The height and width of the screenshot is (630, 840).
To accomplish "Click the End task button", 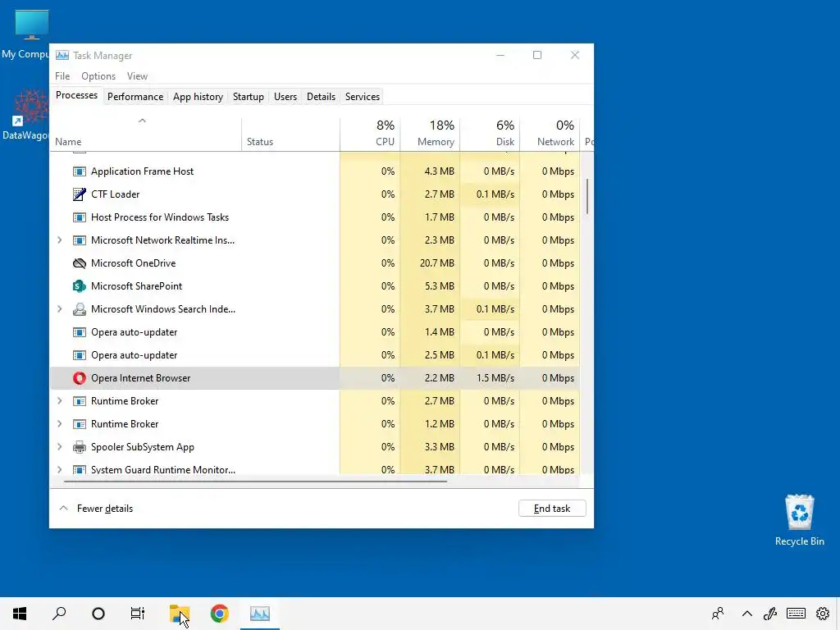I will (x=552, y=509).
